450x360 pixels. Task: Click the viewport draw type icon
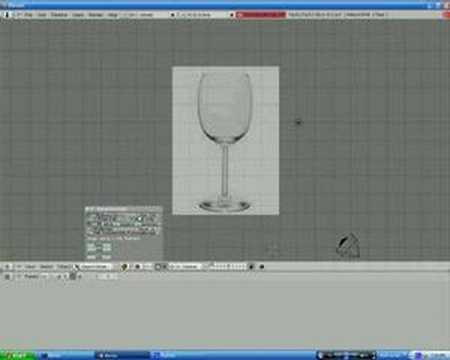coord(124,267)
